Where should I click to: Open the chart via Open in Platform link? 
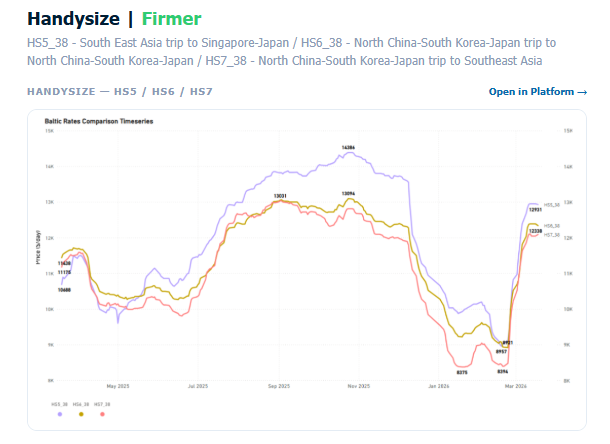538,92
